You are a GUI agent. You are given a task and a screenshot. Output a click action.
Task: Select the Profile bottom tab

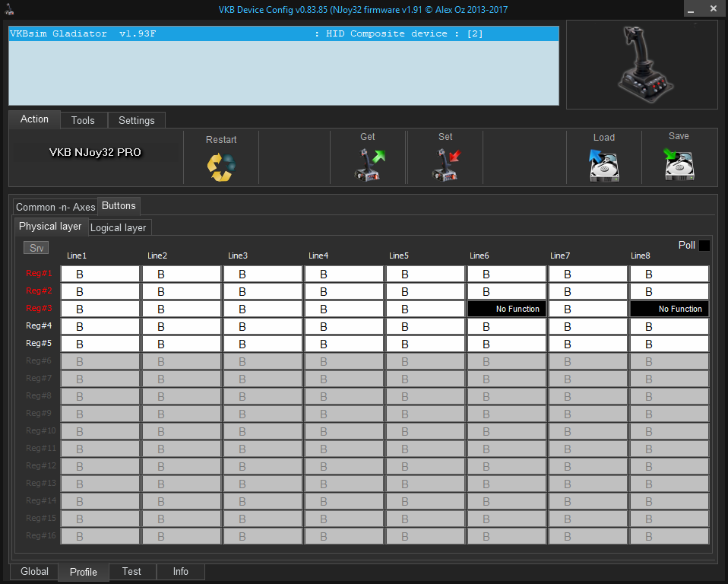coord(84,572)
